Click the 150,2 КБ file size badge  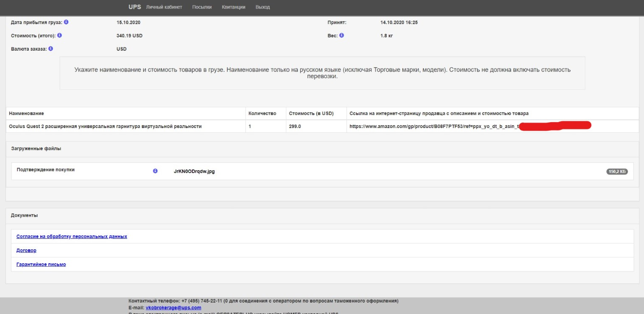click(x=617, y=172)
